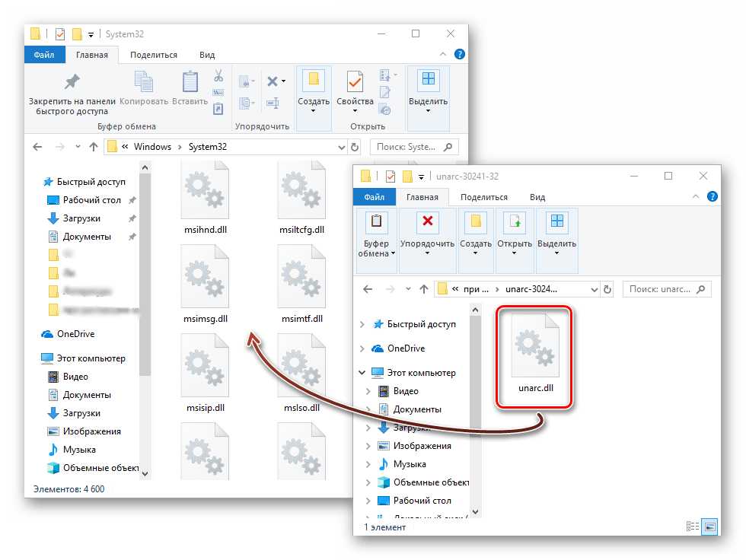Click scroll up arrow in unarc sidebar

pyautogui.click(x=475, y=310)
